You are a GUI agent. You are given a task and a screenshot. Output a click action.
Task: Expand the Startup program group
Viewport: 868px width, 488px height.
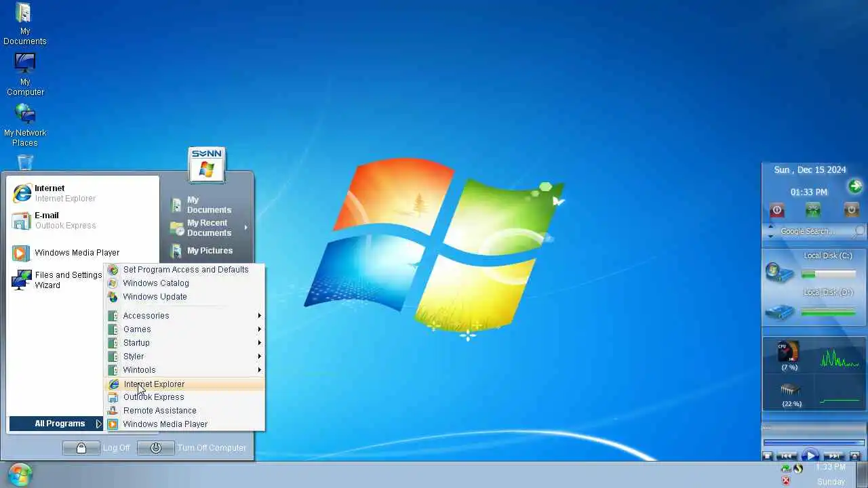[184, 343]
